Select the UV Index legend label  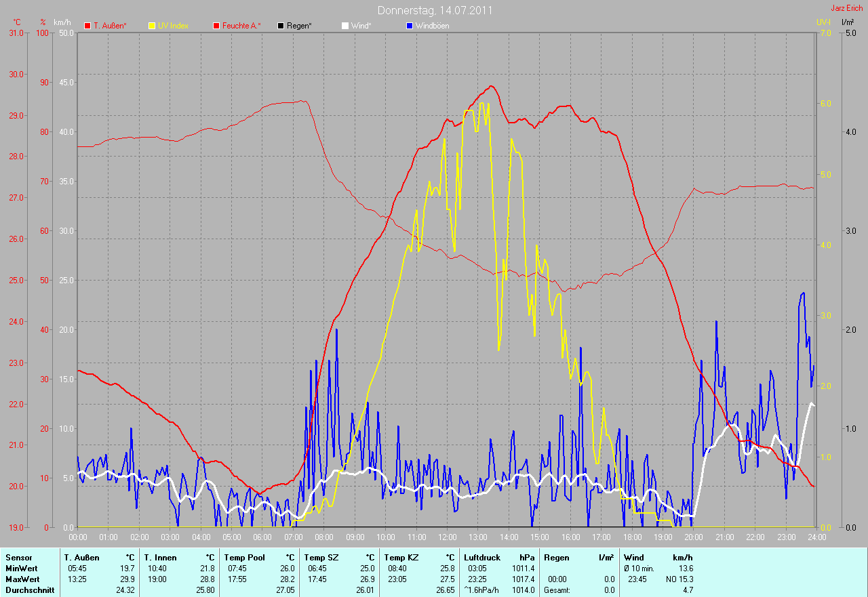tap(173, 26)
